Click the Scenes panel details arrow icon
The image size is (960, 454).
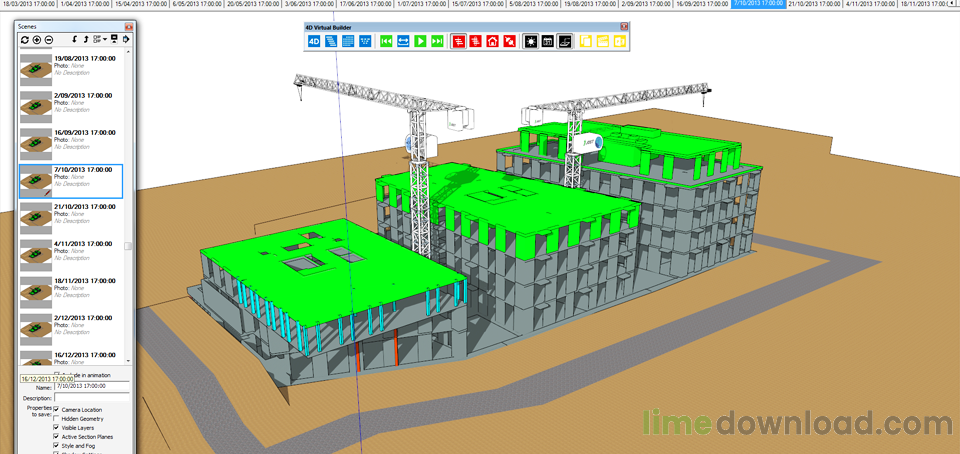[x=127, y=40]
